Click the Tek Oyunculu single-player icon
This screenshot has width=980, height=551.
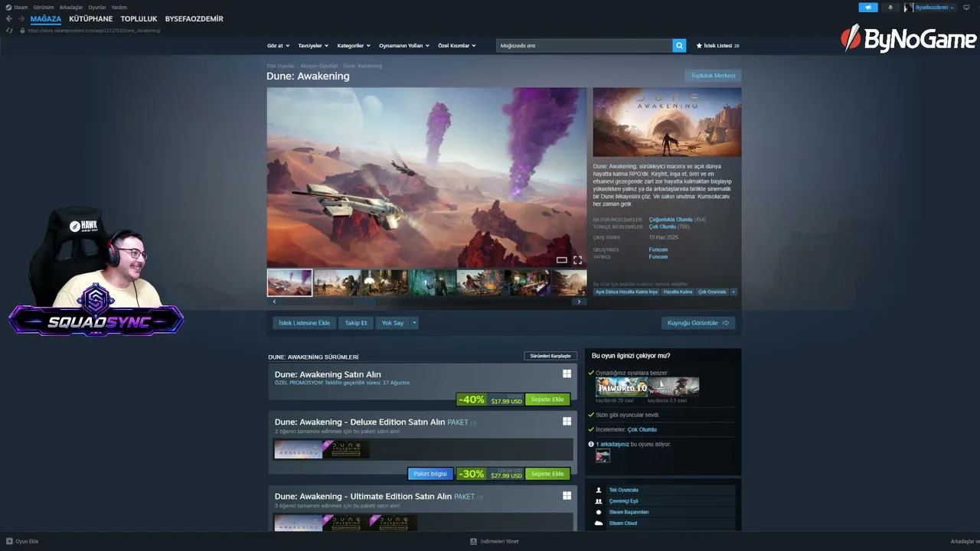coord(599,490)
